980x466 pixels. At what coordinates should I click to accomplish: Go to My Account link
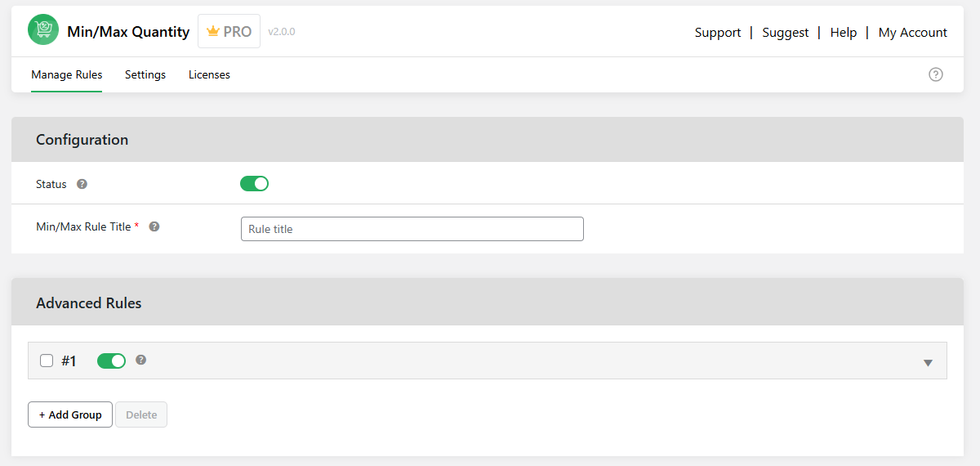coord(913,33)
